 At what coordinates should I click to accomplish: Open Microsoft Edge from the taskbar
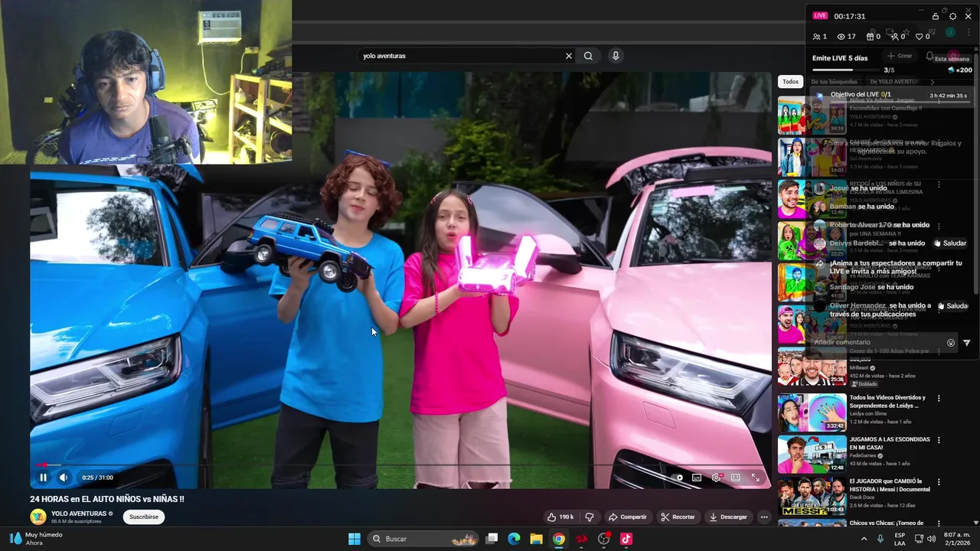(514, 539)
